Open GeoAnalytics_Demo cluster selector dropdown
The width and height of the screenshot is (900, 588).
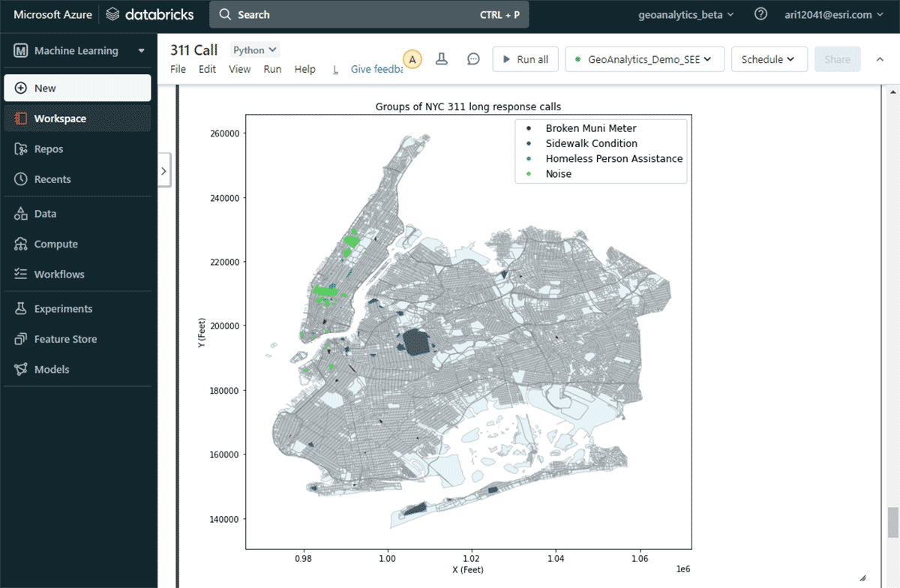pyautogui.click(x=644, y=59)
